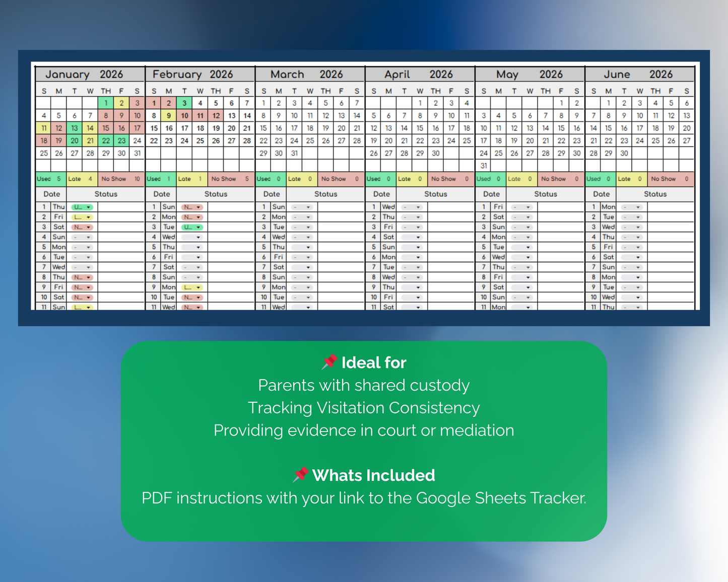Open status dropdown for January 5 Mon

pyautogui.click(x=82, y=247)
